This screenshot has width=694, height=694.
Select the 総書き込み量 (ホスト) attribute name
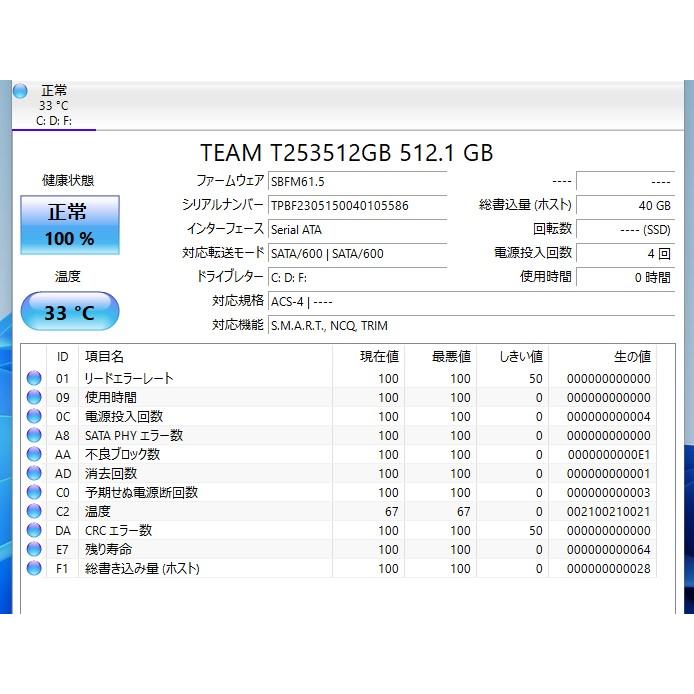click(x=142, y=568)
